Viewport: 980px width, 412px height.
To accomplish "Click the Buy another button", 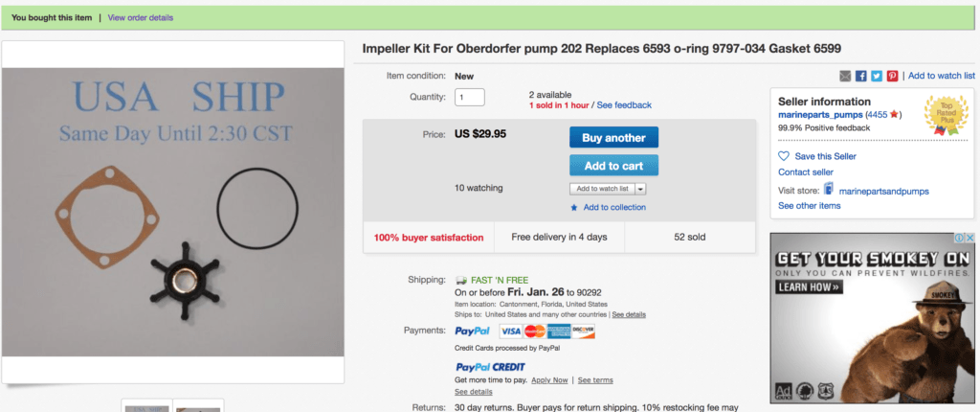I will coord(613,138).
